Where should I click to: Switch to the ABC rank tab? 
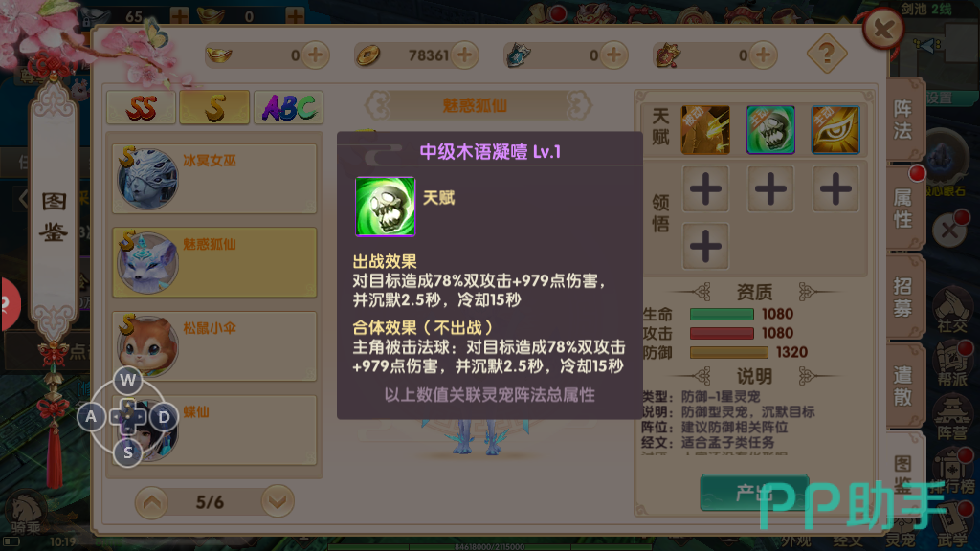click(289, 107)
